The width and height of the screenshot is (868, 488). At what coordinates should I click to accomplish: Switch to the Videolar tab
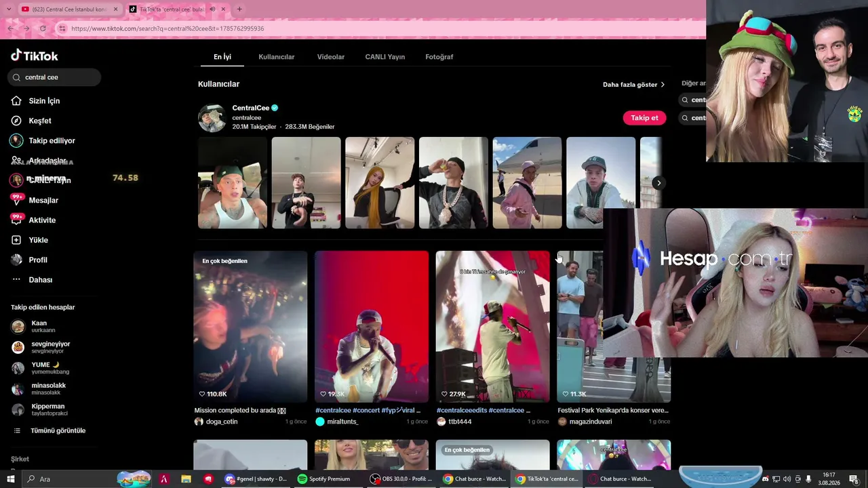[x=331, y=57]
